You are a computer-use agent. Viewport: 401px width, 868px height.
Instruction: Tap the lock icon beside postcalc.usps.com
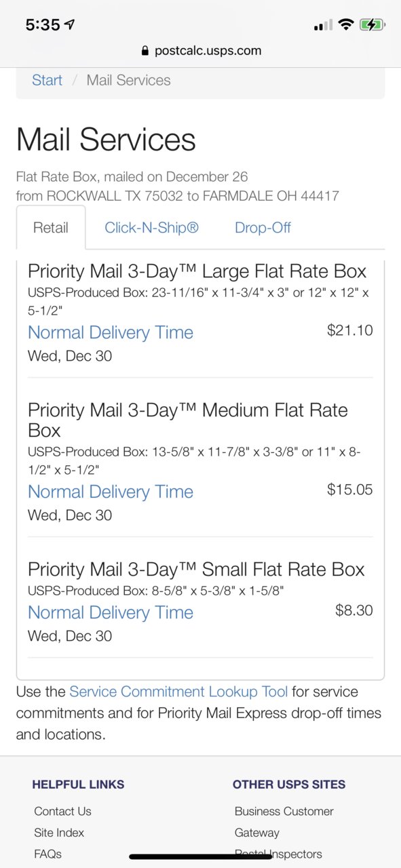point(145,51)
